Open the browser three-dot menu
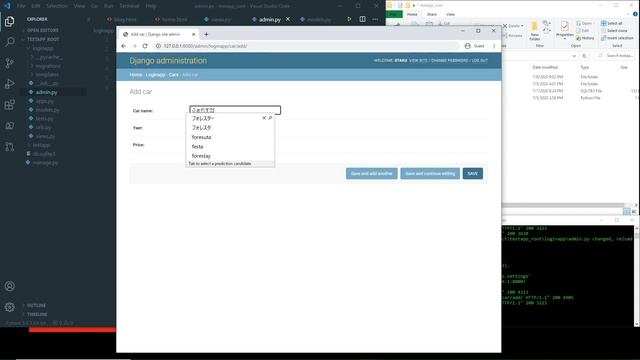Image resolution: width=640 pixels, height=360 pixels. pyautogui.click(x=494, y=46)
